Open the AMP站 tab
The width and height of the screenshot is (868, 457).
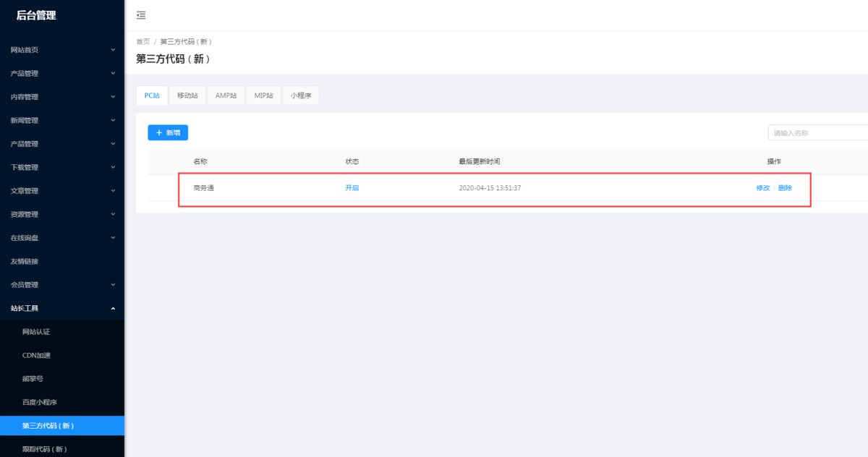tap(226, 95)
